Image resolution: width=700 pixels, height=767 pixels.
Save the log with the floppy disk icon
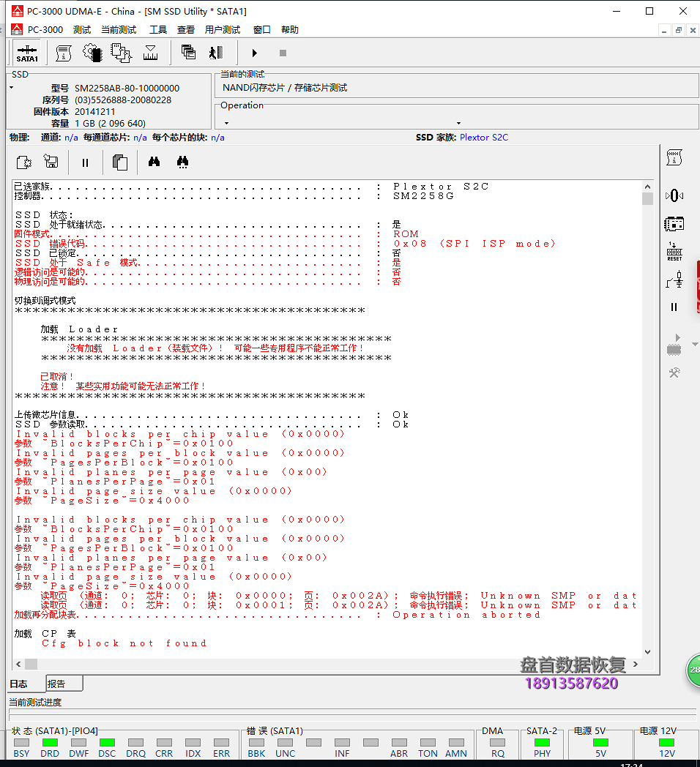51,162
